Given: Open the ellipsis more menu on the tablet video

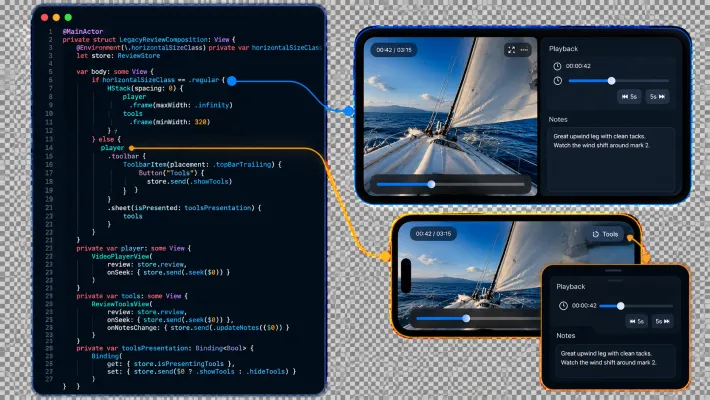Looking at the screenshot, I should [524, 50].
